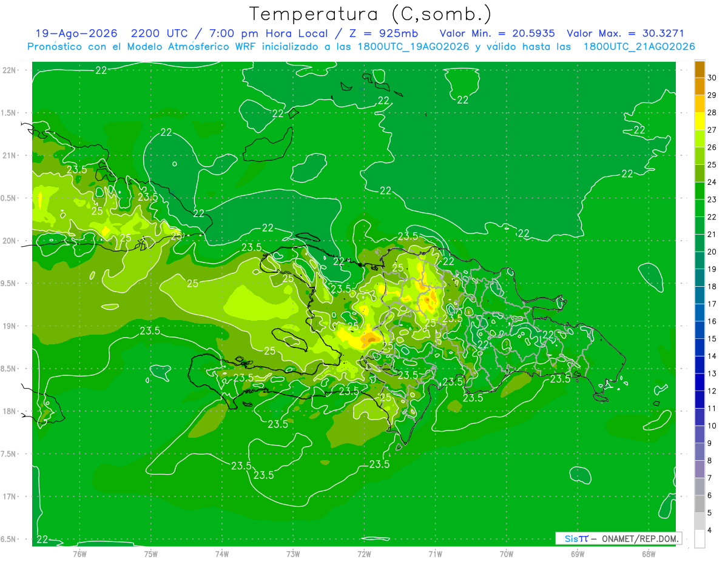
Task: Click the colorbar swatch between 19 and 20
Action: click(699, 260)
